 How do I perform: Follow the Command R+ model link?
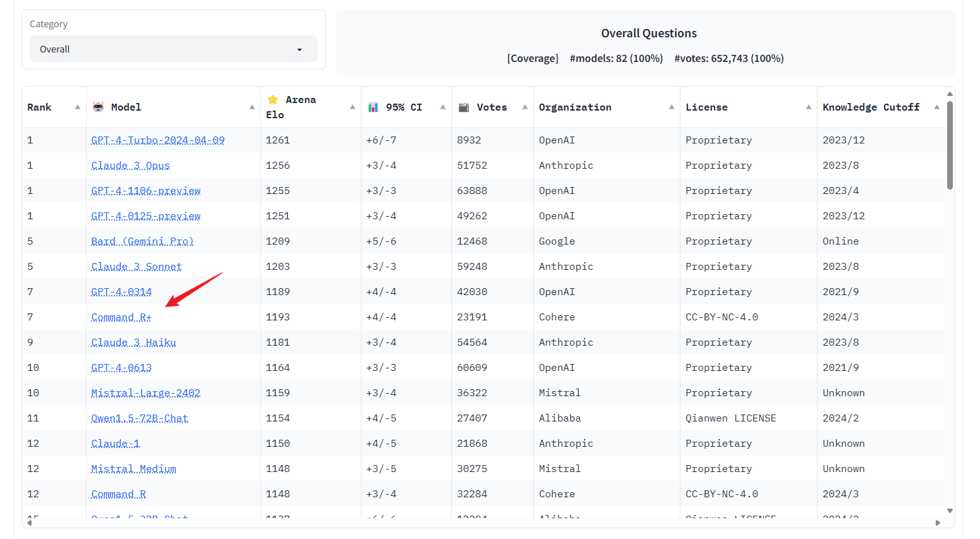tap(121, 317)
